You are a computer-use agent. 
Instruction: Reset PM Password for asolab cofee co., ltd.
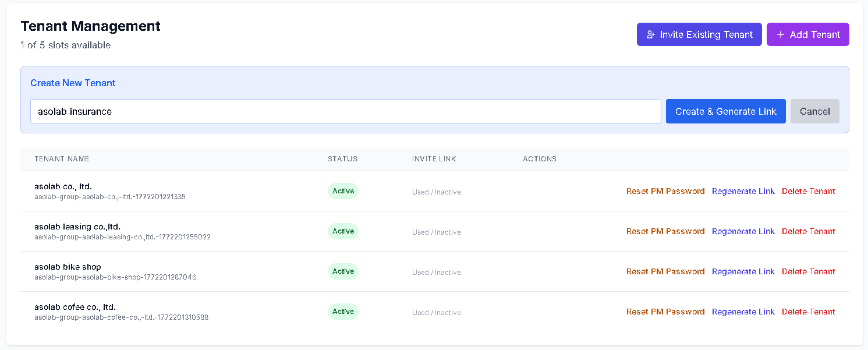[x=665, y=312]
